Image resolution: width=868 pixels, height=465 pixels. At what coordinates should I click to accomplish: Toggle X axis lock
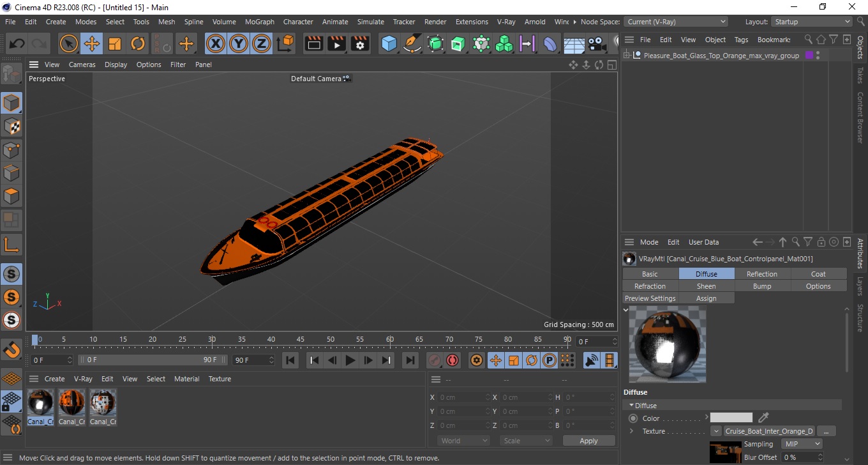click(216, 44)
